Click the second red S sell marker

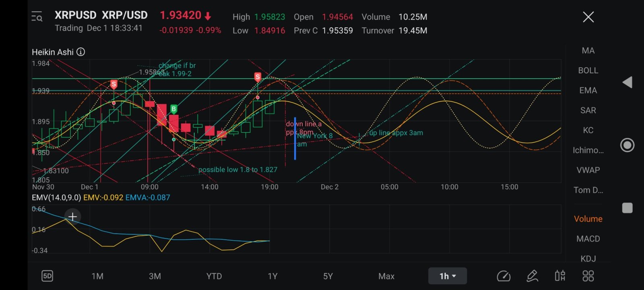tap(258, 77)
